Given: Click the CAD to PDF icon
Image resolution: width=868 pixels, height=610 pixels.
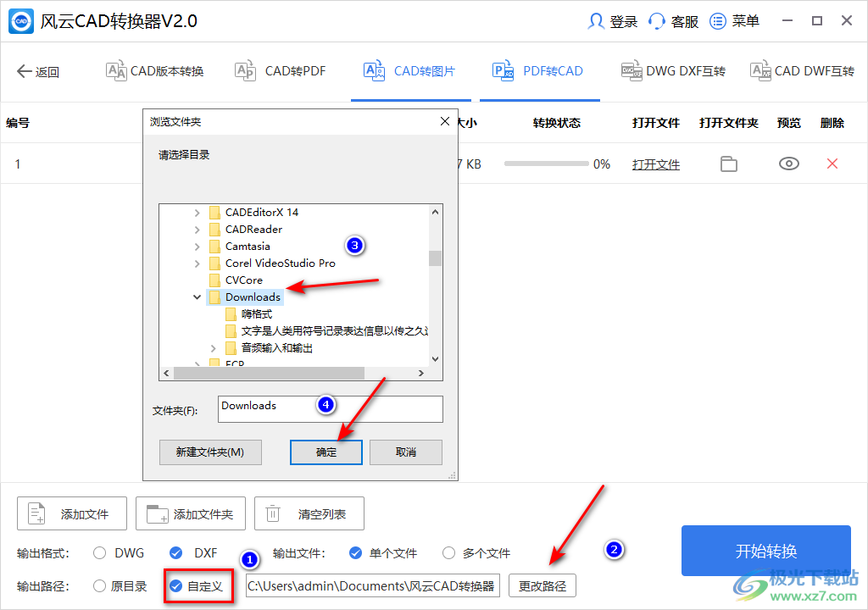Looking at the screenshot, I should (245, 71).
